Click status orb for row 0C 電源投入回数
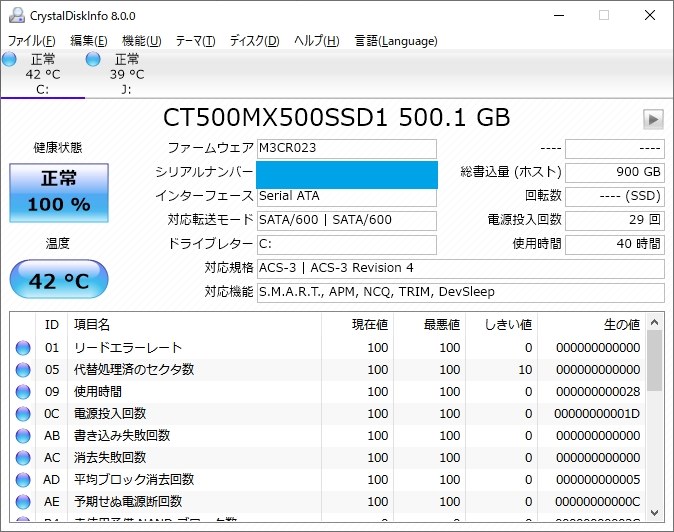This screenshot has width=674, height=532. tap(23, 413)
